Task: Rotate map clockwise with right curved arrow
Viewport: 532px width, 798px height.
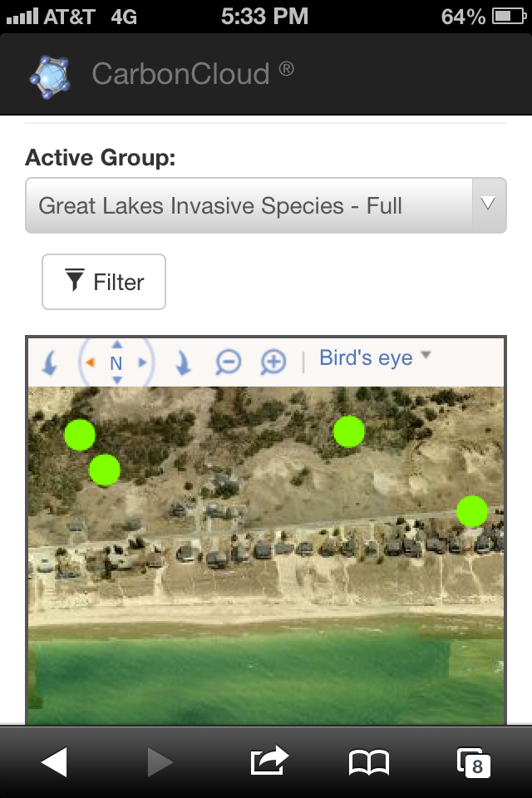Action: tap(182, 363)
